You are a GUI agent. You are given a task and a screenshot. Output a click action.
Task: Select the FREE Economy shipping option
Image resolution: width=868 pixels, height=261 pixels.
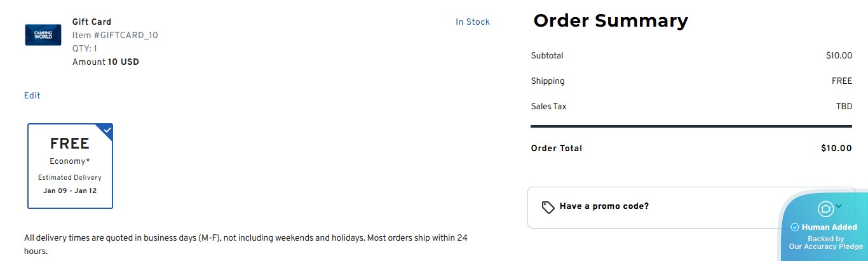click(70, 166)
